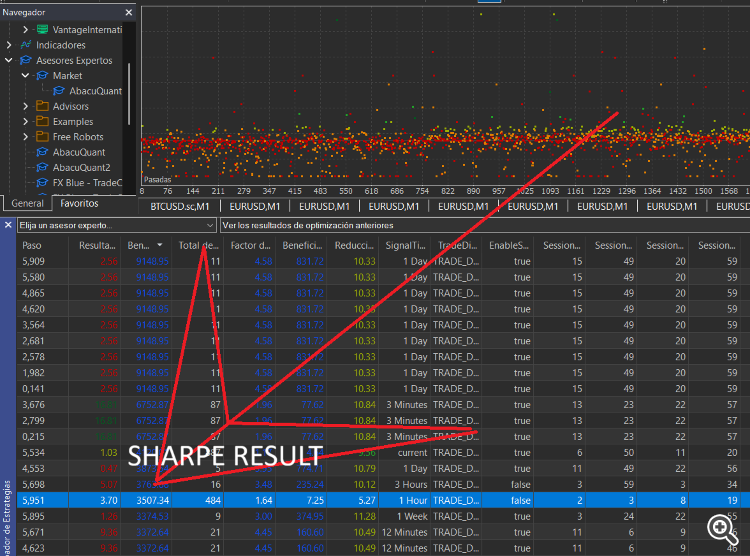Sort by the Resulta... column header
This screenshot has height=556, width=750.
97,245
